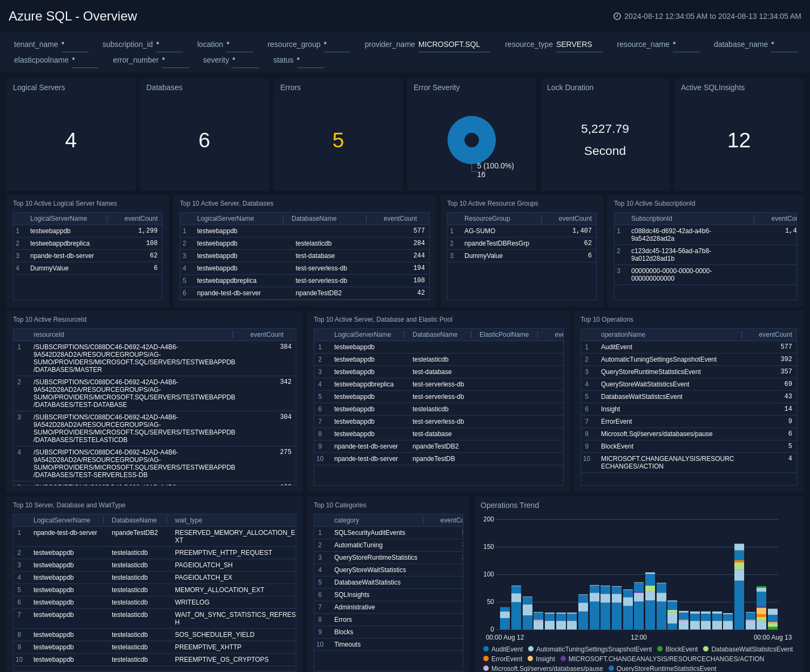Select AuditEvent row in Top 10 Operations

coord(688,347)
